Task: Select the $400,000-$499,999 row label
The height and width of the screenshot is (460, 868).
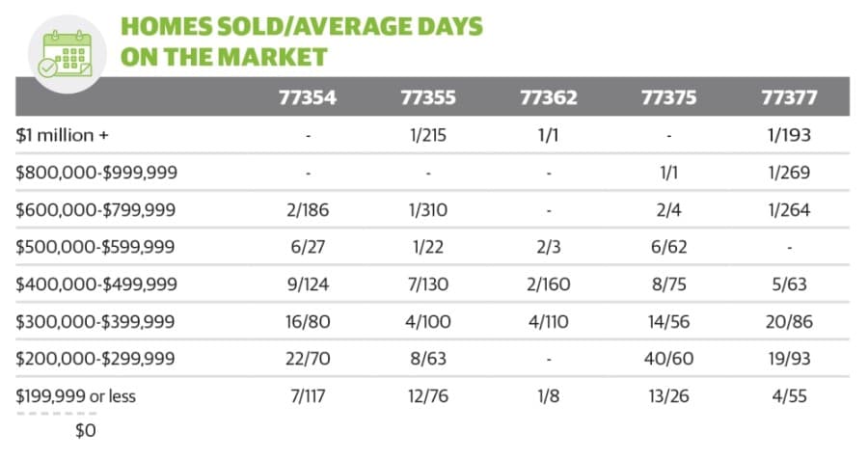Action: pyautogui.click(x=96, y=284)
